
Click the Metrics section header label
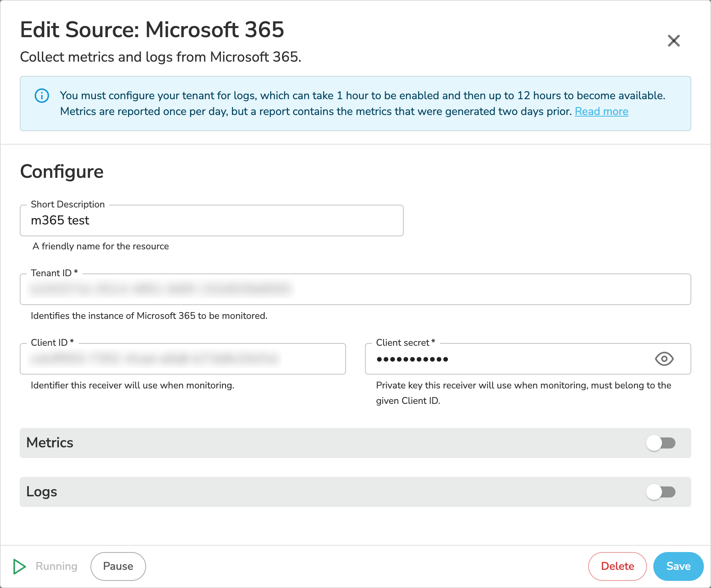pyautogui.click(x=50, y=443)
